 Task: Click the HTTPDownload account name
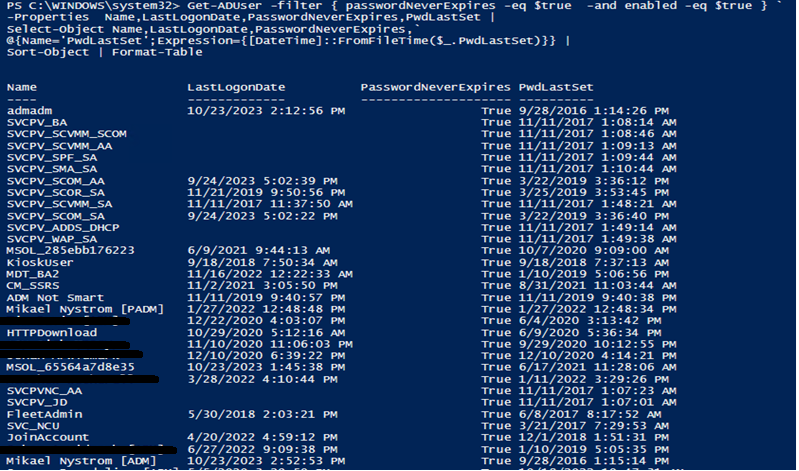click(x=52, y=332)
